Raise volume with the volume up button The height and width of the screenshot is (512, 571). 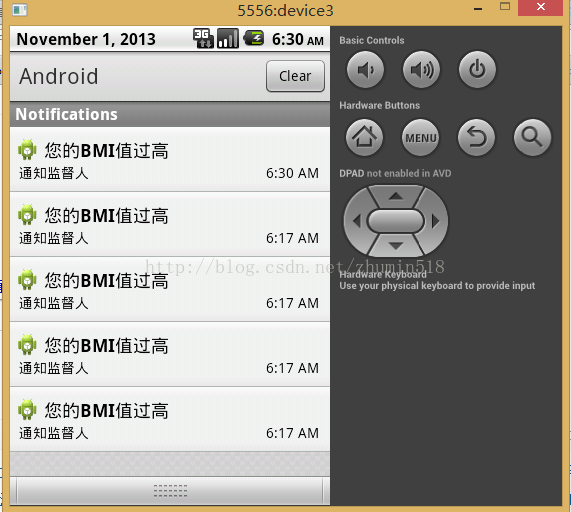[421, 69]
